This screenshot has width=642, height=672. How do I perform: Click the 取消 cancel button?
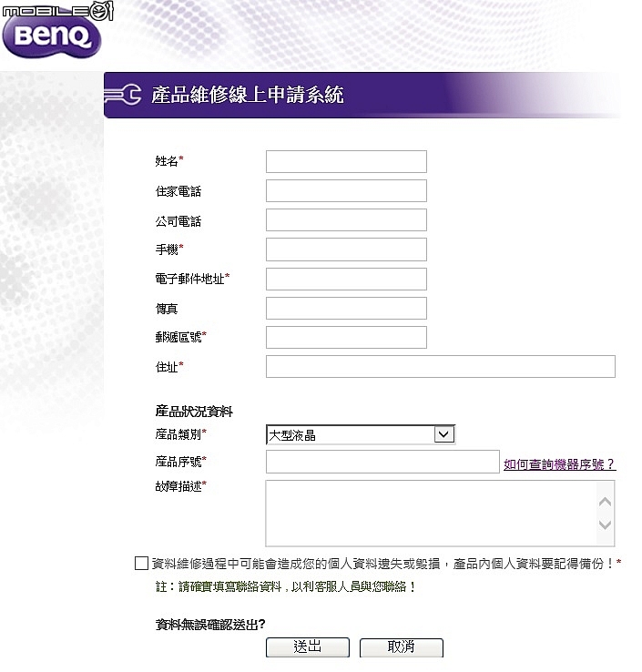[x=402, y=647]
